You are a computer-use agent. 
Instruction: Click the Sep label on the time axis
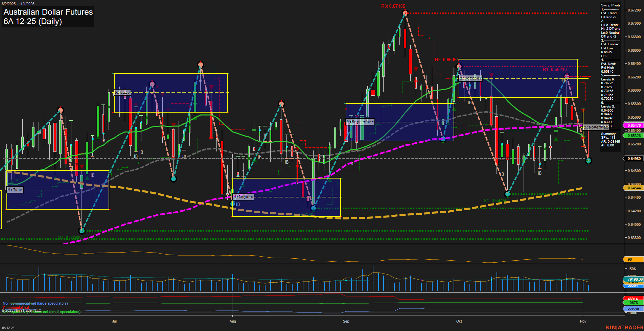point(346,321)
